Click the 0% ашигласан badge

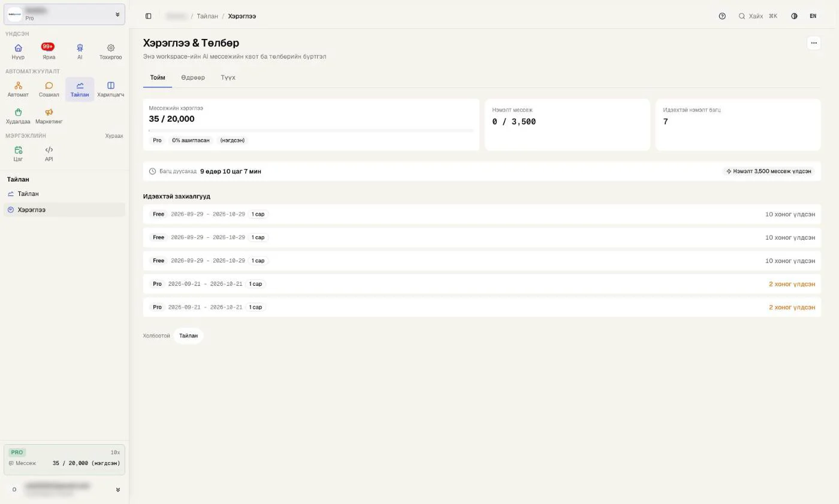pos(191,140)
